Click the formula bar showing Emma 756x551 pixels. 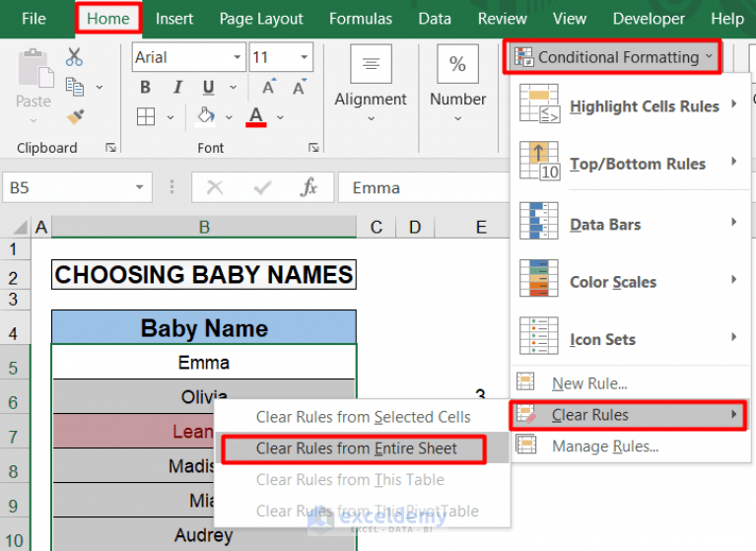pos(423,187)
